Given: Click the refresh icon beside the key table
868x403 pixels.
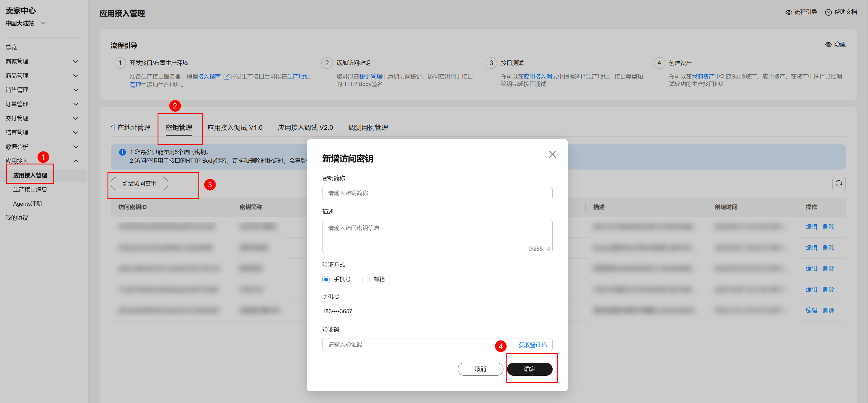Looking at the screenshot, I should (x=839, y=183).
